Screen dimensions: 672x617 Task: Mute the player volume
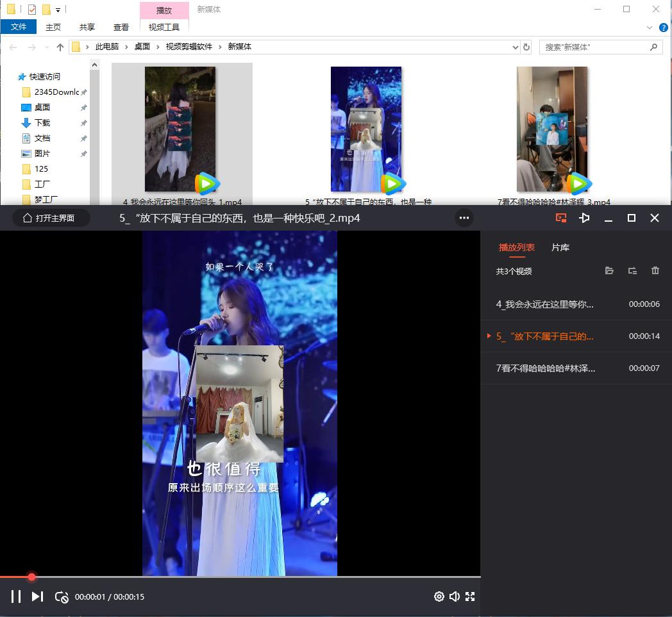coord(455,596)
